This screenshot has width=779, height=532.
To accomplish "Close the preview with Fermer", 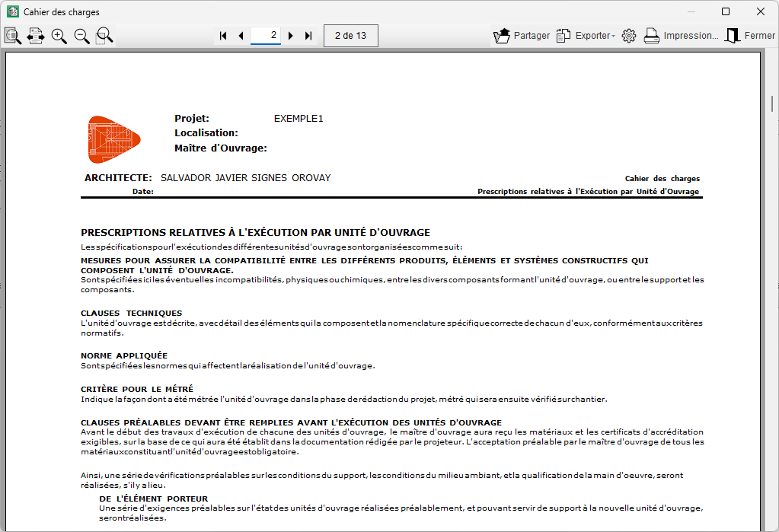I will point(750,36).
